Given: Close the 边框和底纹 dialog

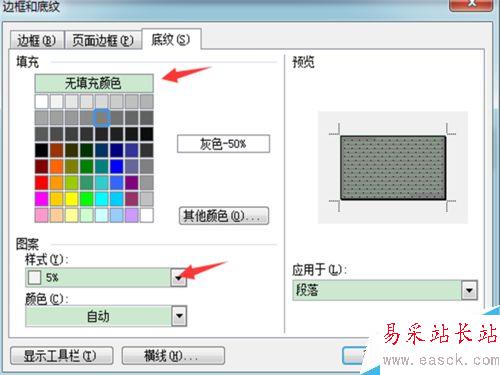Looking at the screenshot, I should tap(471, 5).
